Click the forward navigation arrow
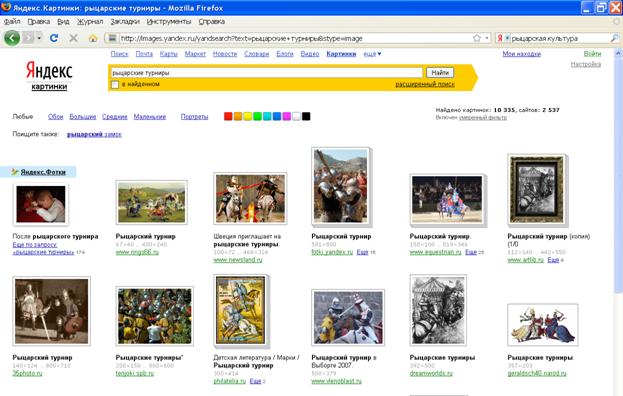Image resolution: width=623 pixels, height=396 pixels. 28,38
